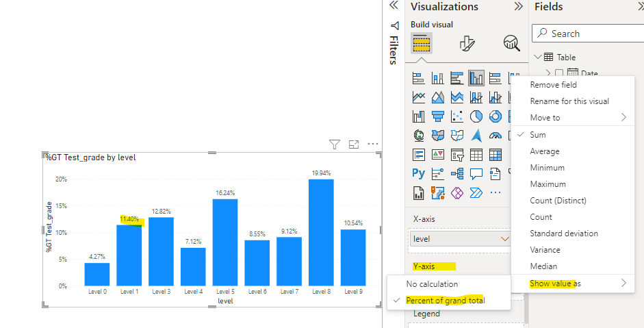This screenshot has height=328, width=644.
Task: Select the Power Automate visual
Action: pyautogui.click(x=476, y=193)
